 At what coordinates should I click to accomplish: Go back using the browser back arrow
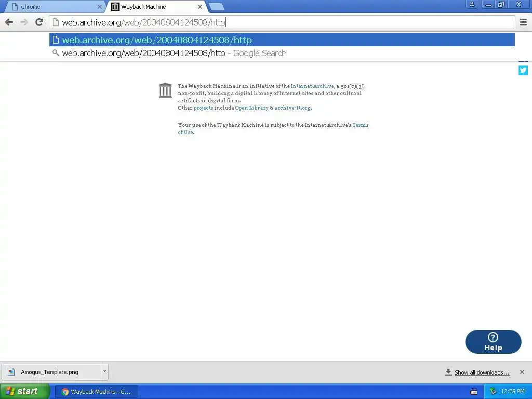click(x=9, y=22)
